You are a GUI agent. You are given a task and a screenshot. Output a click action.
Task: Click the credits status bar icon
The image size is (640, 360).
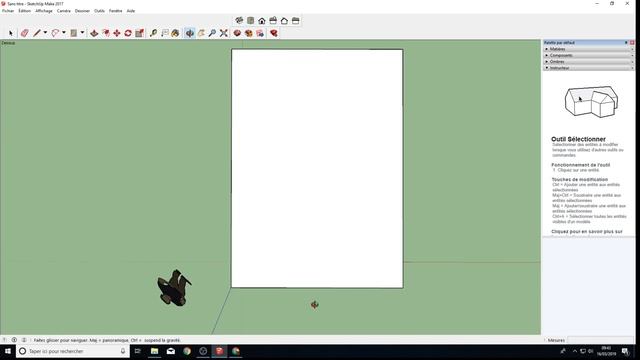(x=24, y=340)
